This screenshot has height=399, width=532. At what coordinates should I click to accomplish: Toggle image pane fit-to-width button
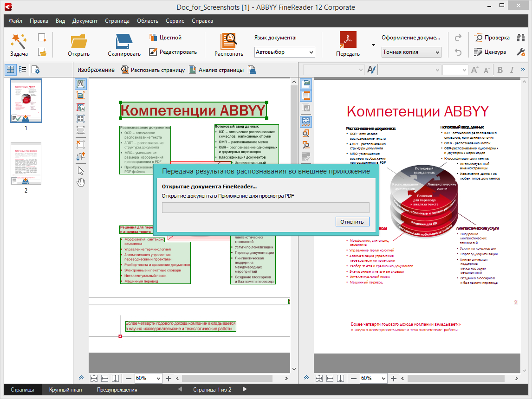point(105,378)
